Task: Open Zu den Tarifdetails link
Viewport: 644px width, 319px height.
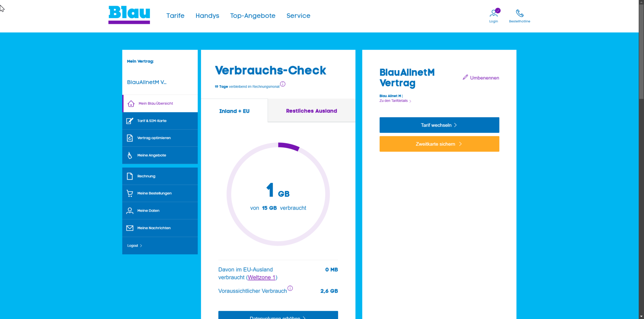Action: (x=393, y=101)
